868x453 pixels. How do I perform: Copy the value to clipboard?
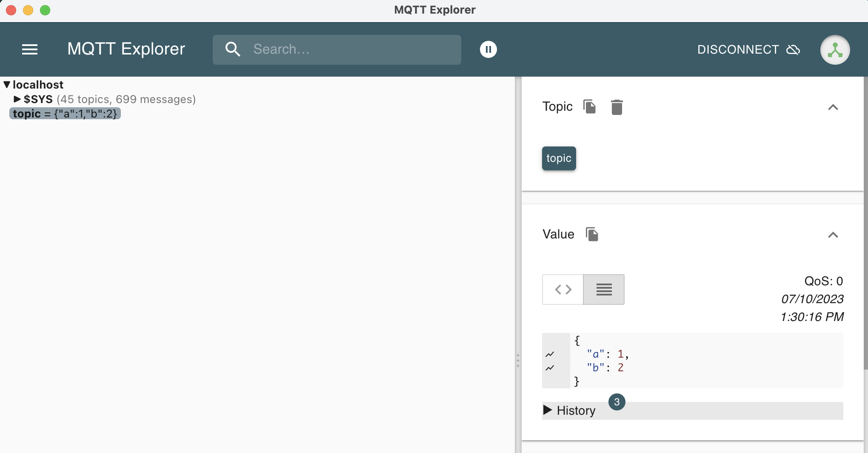coord(592,234)
